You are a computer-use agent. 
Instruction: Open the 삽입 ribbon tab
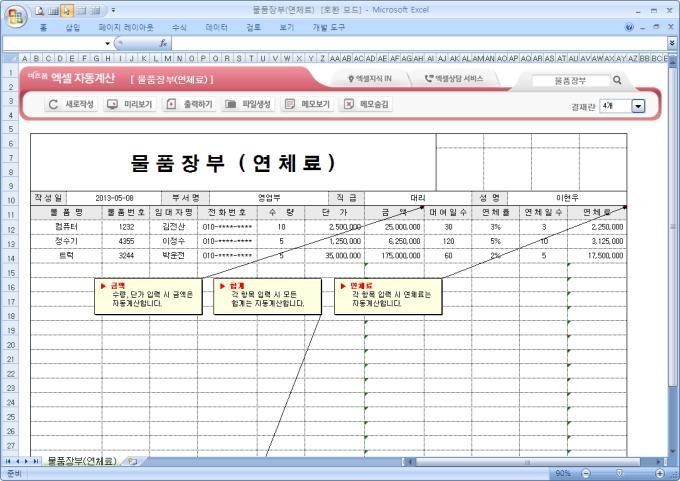point(73,28)
